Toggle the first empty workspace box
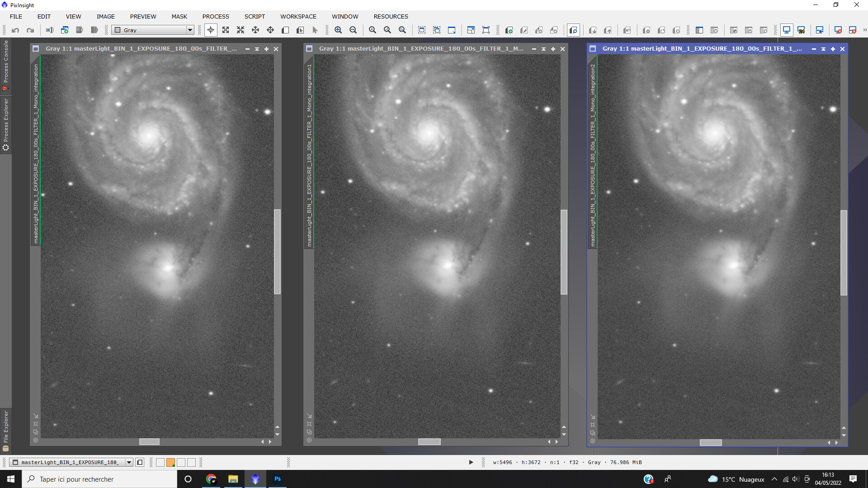868x488 pixels. 160,462
